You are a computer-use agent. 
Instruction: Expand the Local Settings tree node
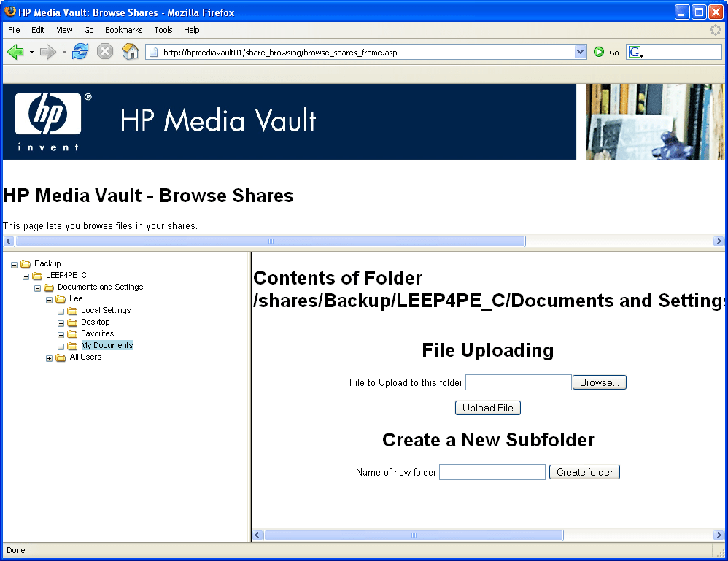pos(61,310)
